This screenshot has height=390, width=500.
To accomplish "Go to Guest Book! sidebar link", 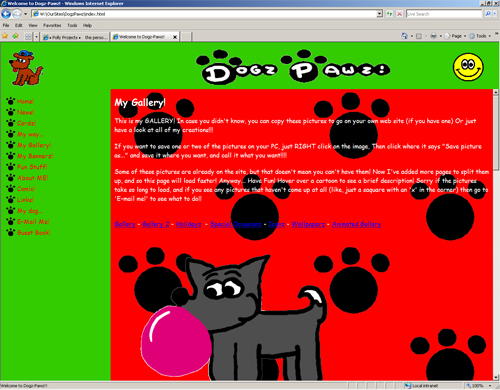I will (33, 233).
